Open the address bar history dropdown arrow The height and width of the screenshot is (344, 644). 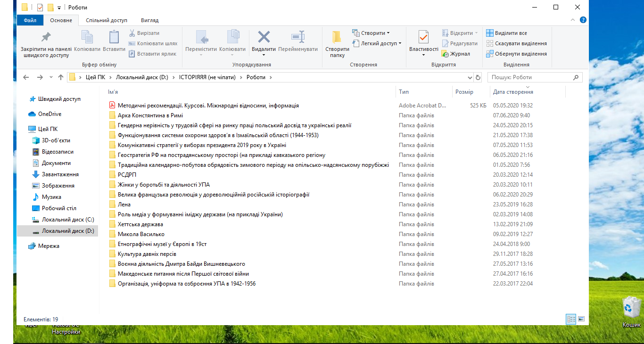(x=470, y=77)
